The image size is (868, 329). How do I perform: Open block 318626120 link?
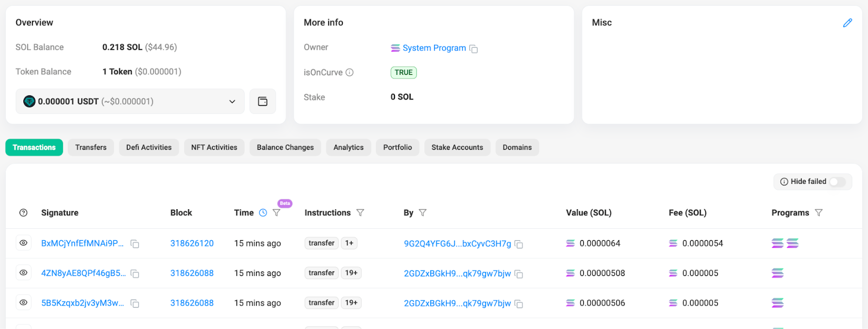click(192, 243)
